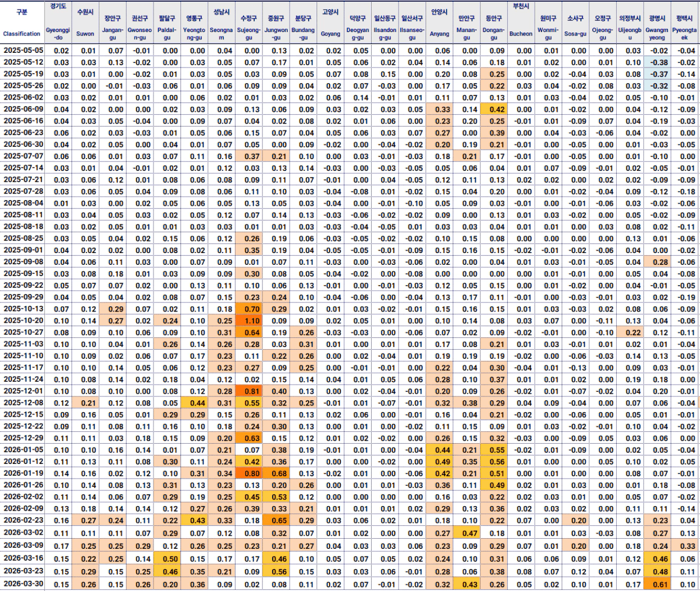Image resolution: width=700 pixels, height=591 pixels.
Task: Select the Goyang column header
Action: click(x=331, y=22)
